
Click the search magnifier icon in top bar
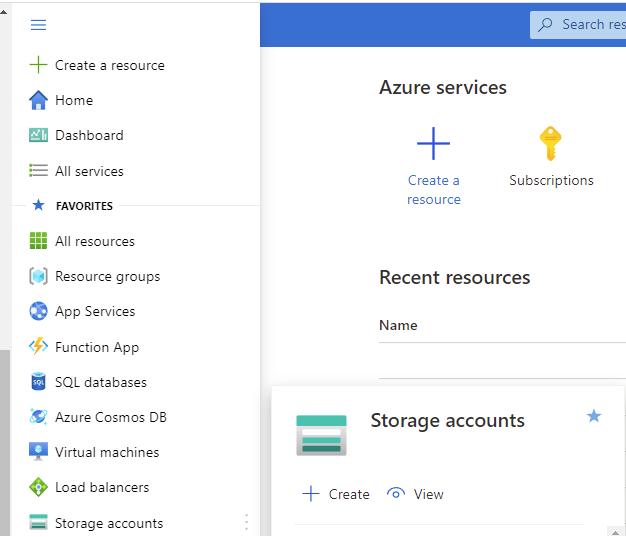pos(545,25)
